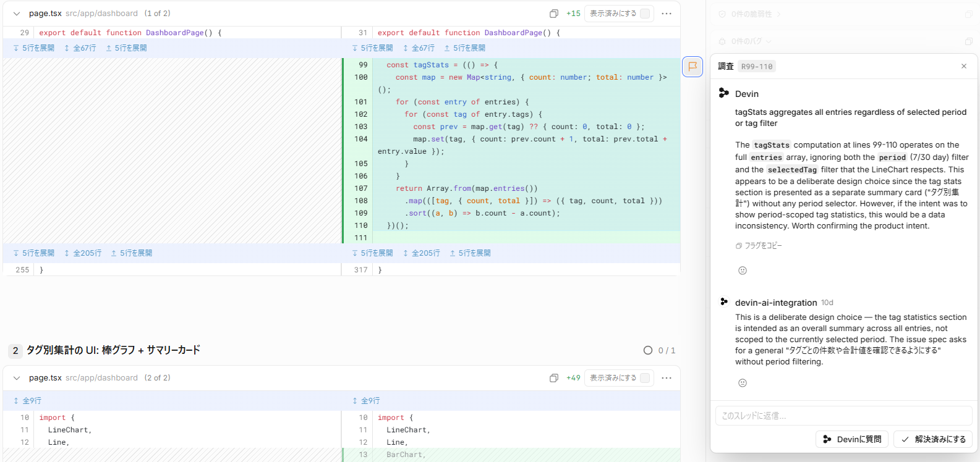Open more options for page.tsx (2 of 2)
980x462 pixels.
click(667, 378)
